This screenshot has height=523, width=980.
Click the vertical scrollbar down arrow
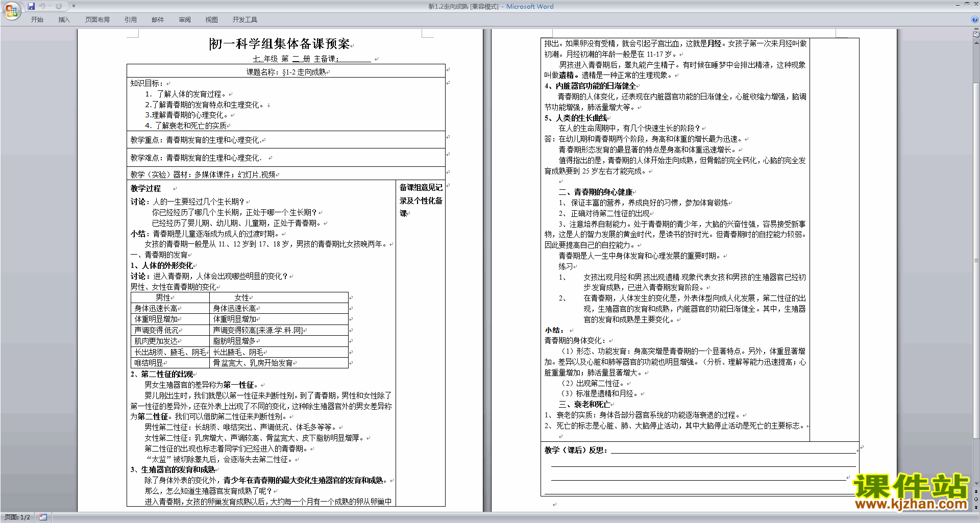(976, 484)
